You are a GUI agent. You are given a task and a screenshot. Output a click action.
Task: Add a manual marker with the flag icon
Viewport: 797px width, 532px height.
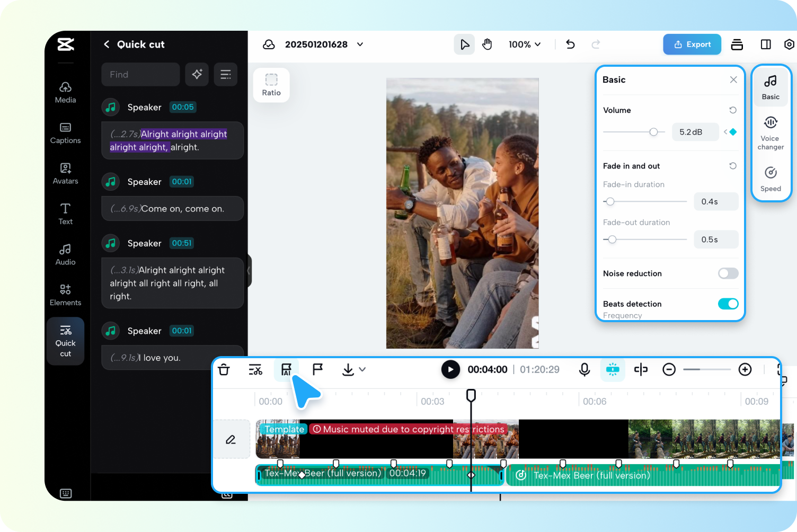click(317, 369)
